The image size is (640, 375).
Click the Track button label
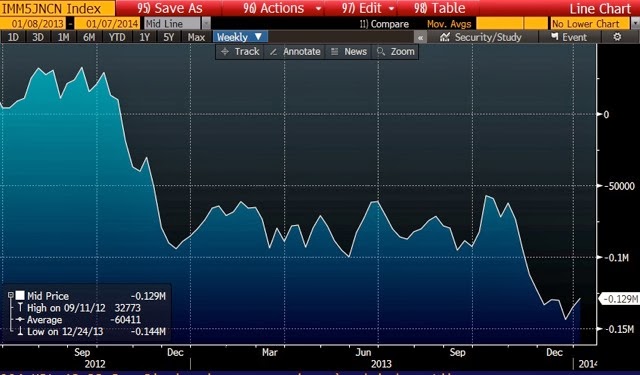pos(247,52)
